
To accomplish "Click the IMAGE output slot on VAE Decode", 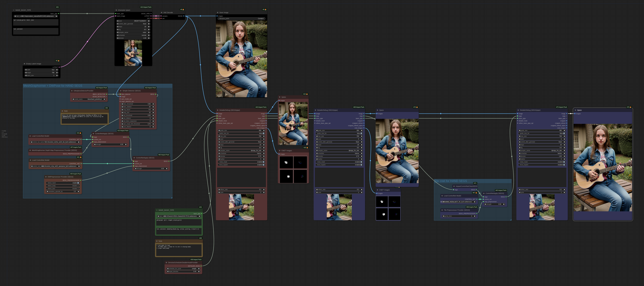I will click(184, 16).
